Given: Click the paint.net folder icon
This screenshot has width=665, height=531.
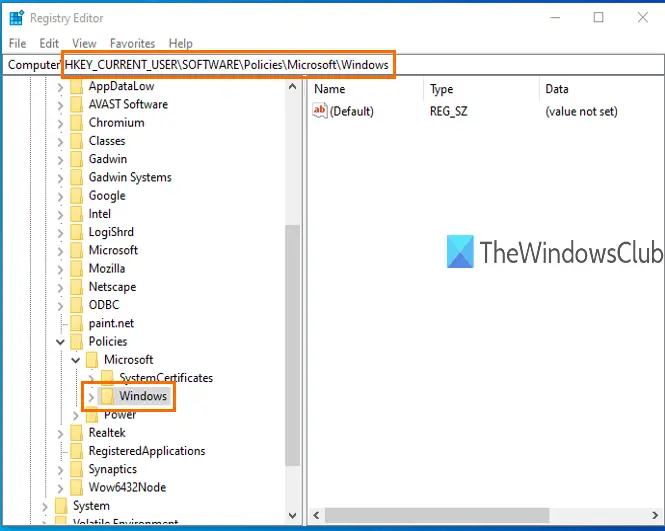Looking at the screenshot, I should [x=76, y=323].
